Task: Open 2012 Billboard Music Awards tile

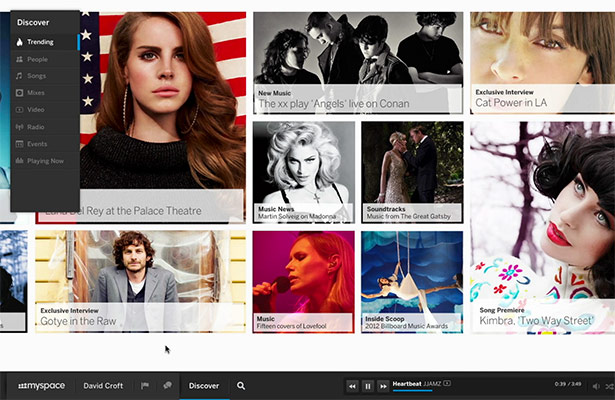Action: point(412,282)
